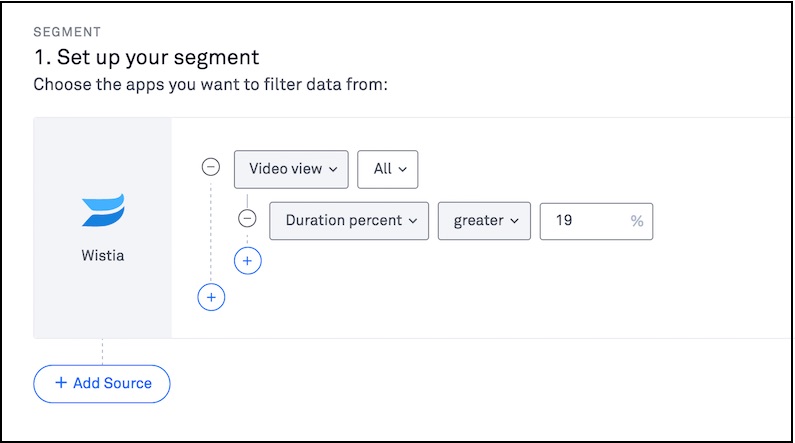Open the Video view dropdown
795x443 pixels.
click(x=290, y=169)
